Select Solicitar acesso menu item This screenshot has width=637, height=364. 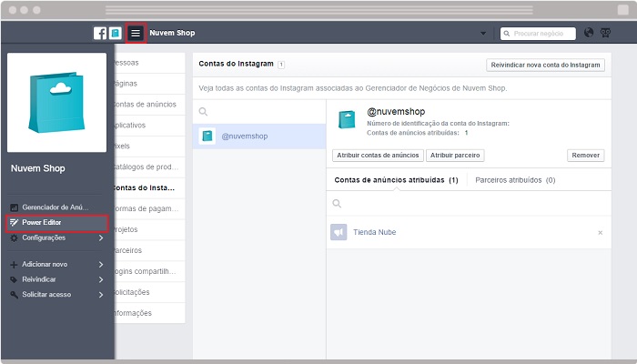coord(46,295)
